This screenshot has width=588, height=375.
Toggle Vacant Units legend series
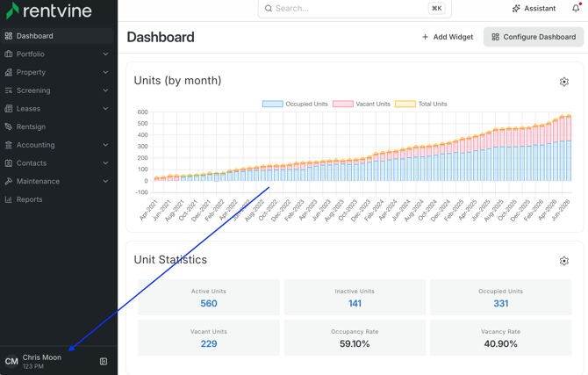[x=362, y=104]
